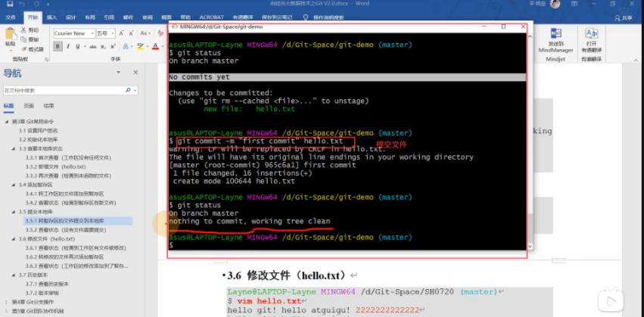Click the text highlight color icon
Screen dimensions: 644x317
point(141,46)
